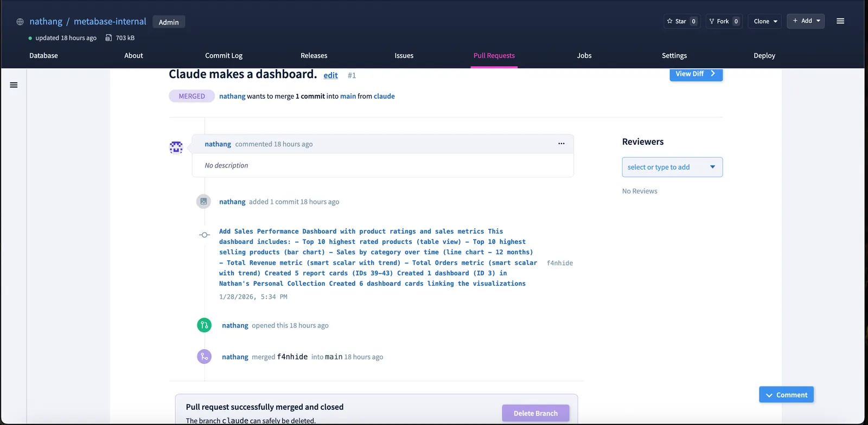Click the globe icon beside nathang
Screen dimensions: 868x425
[x=20, y=22]
